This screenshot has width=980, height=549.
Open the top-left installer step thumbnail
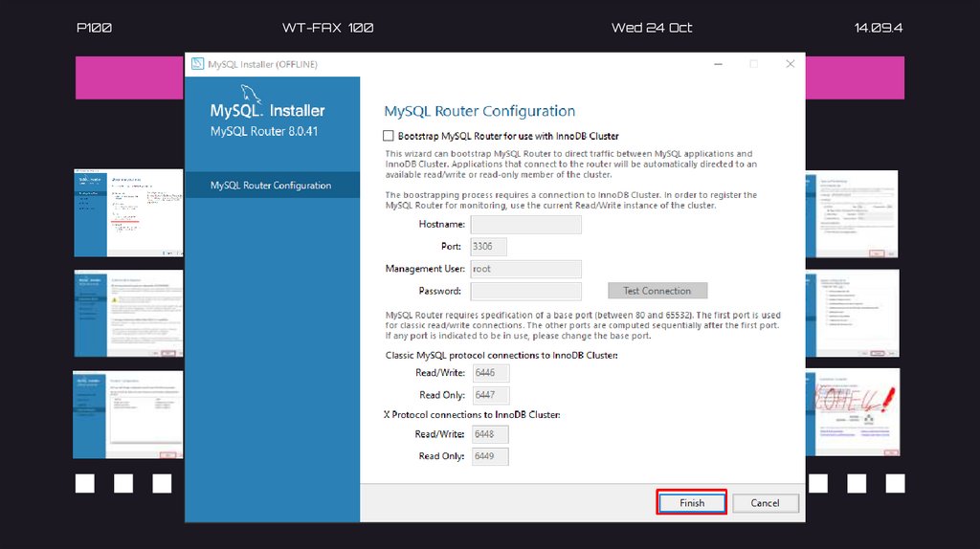(129, 213)
